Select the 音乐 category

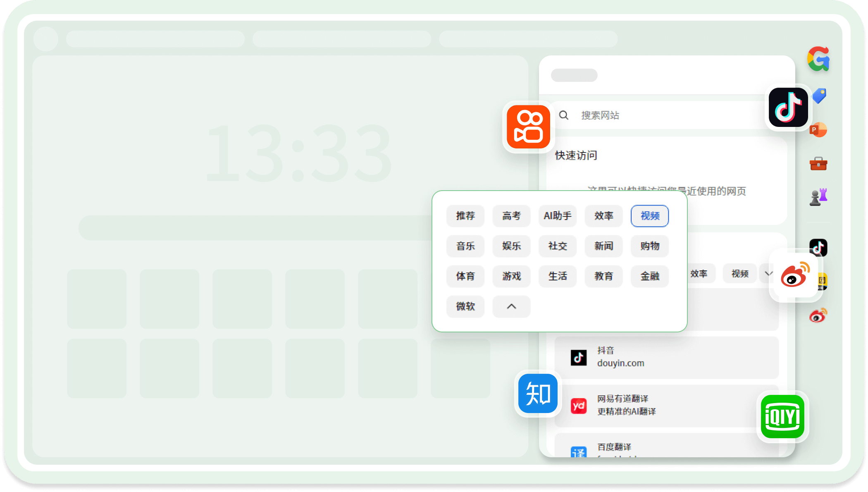tap(465, 246)
